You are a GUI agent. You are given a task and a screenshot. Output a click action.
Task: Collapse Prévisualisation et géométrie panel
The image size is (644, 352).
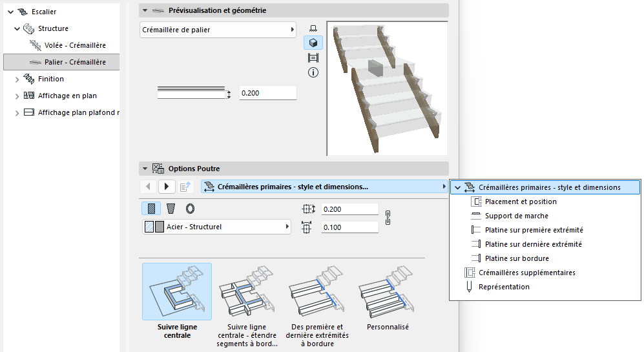point(145,11)
